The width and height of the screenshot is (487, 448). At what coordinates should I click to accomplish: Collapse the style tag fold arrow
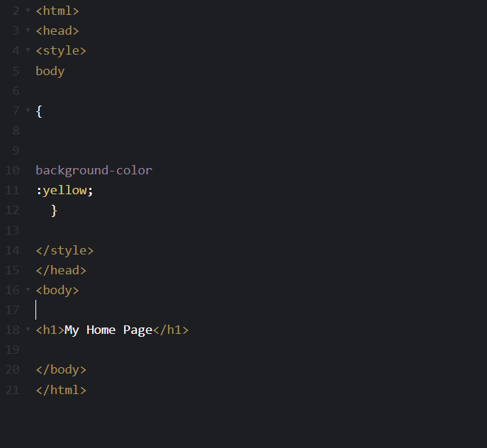28,50
